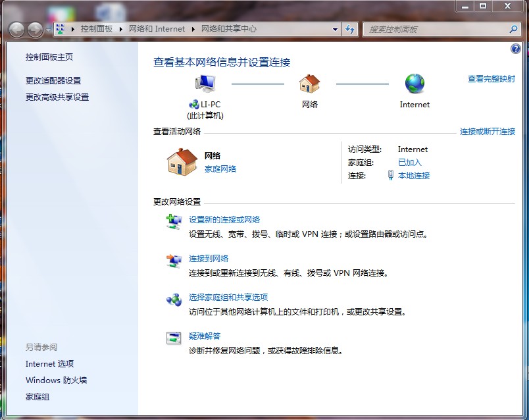529x420 pixels.
Task: Click the refresh icon in address bar
Action: [350, 29]
